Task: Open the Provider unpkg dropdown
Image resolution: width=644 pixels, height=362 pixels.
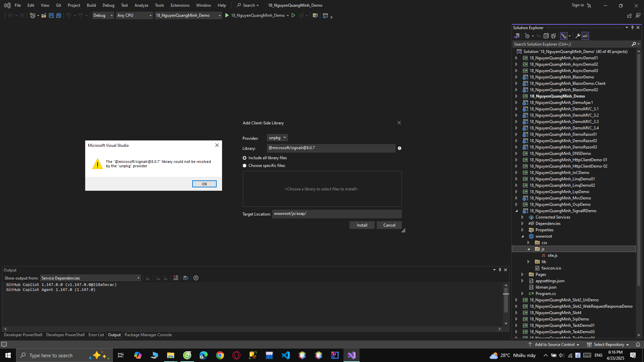Action: (277, 138)
